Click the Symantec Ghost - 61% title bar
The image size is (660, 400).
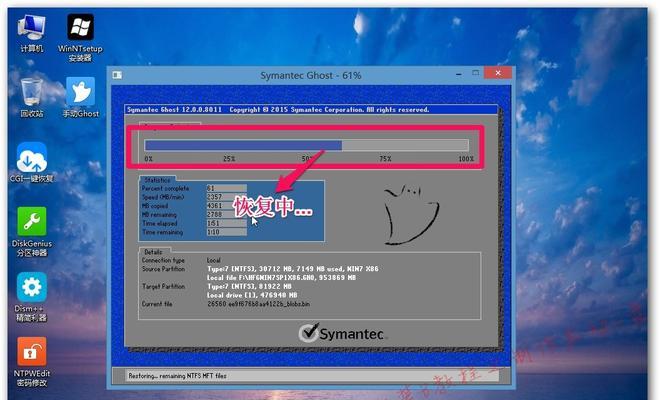[x=311, y=75]
